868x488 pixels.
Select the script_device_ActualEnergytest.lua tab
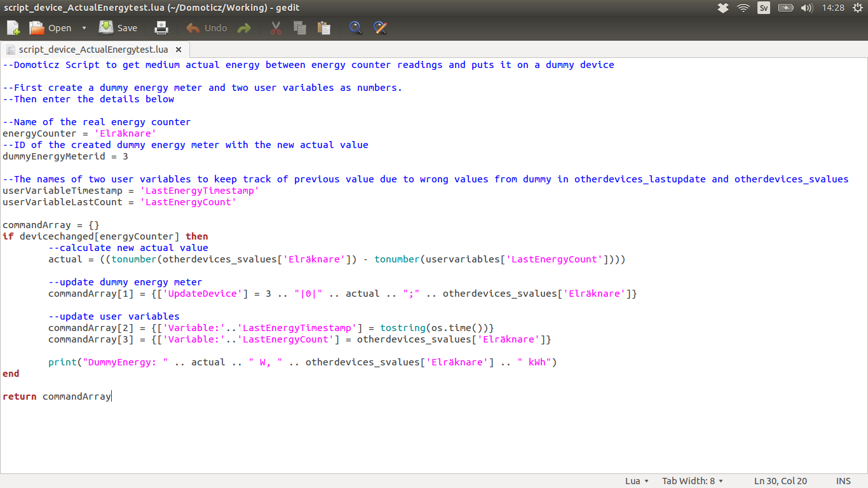point(93,50)
